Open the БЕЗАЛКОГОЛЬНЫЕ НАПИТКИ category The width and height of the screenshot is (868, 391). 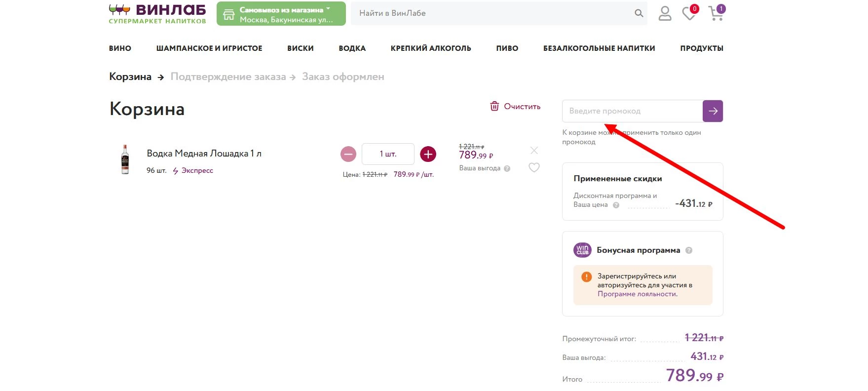tap(599, 48)
